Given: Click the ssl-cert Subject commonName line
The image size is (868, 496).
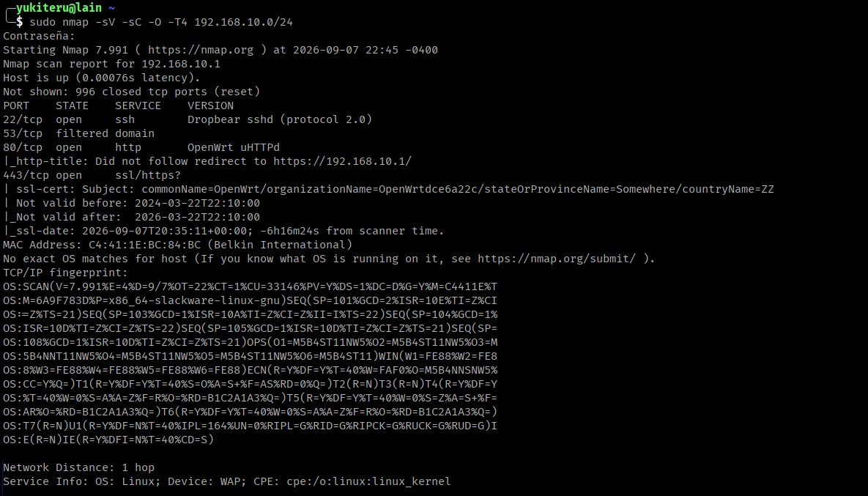Looking at the screenshot, I should coord(389,189).
